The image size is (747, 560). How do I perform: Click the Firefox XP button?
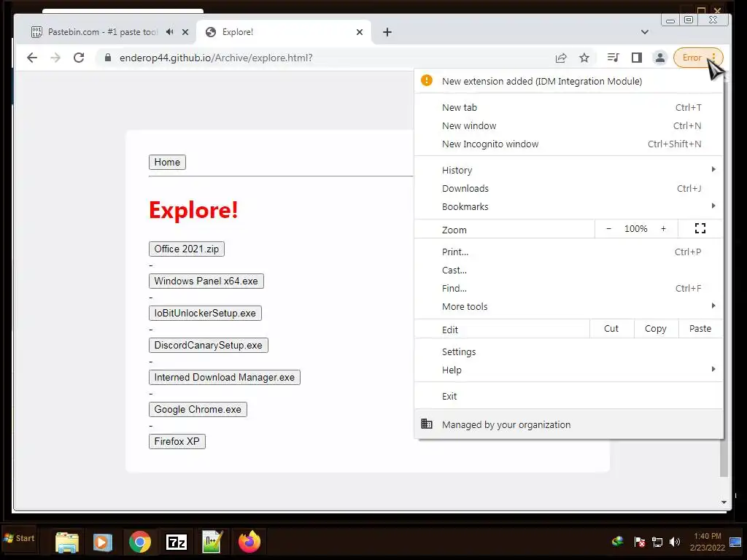(177, 441)
